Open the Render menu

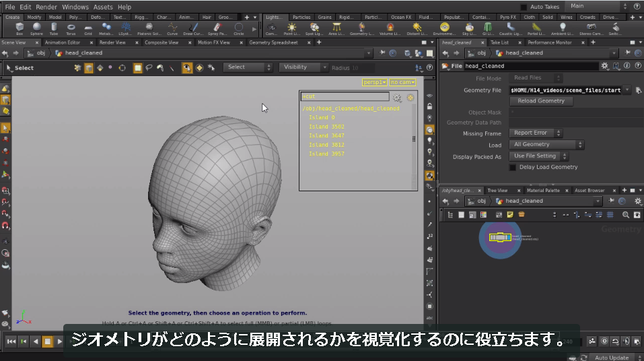coord(46,7)
